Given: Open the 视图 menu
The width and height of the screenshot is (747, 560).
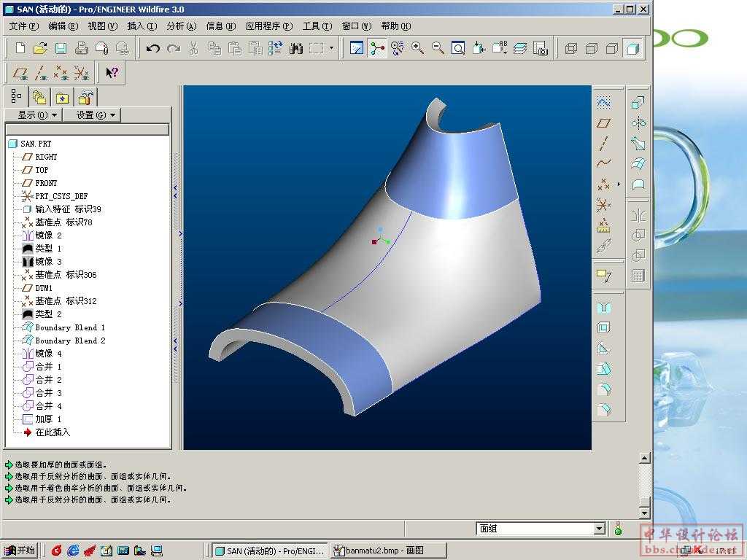Looking at the screenshot, I should 102,26.
